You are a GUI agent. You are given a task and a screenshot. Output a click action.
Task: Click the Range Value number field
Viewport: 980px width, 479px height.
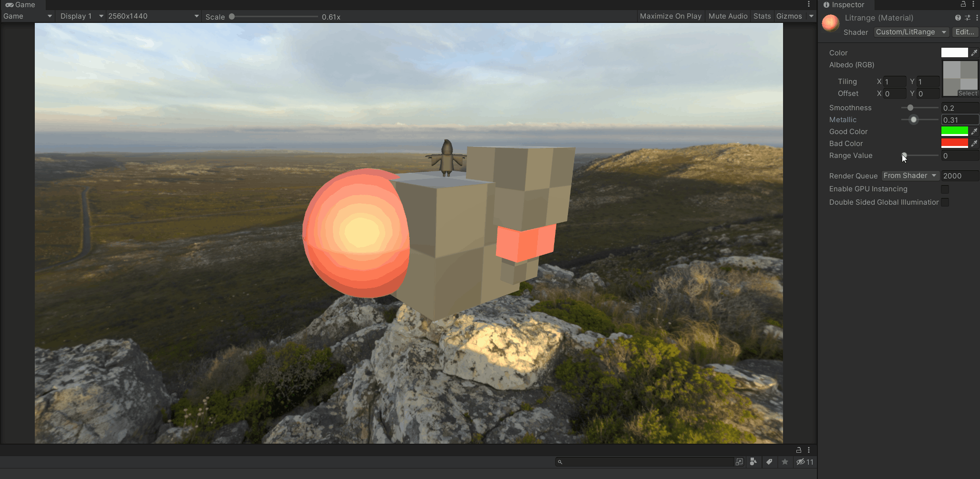[960, 156]
